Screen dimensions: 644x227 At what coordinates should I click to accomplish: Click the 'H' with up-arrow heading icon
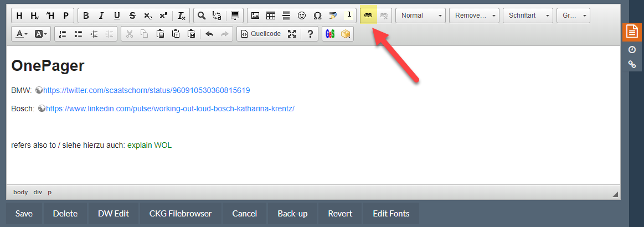click(x=50, y=16)
